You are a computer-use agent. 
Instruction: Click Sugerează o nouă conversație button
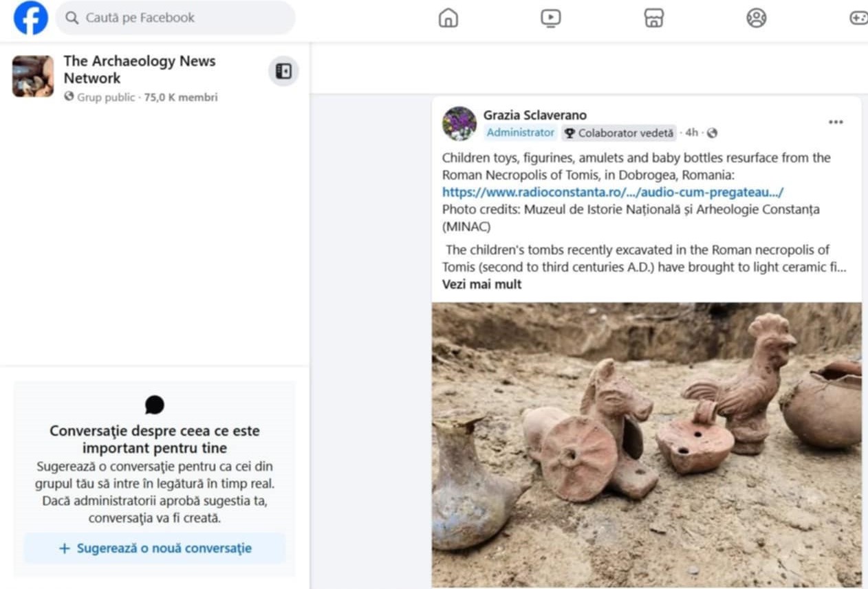point(155,548)
